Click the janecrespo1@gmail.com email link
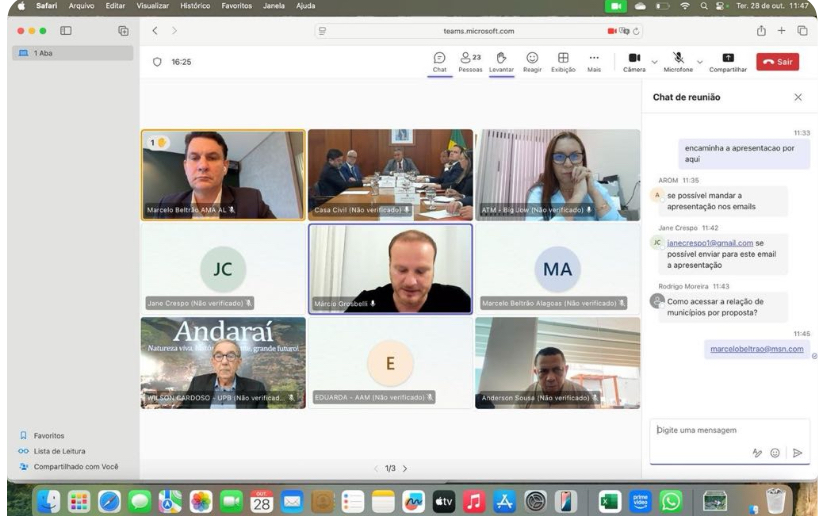The image size is (819, 516). (709, 242)
